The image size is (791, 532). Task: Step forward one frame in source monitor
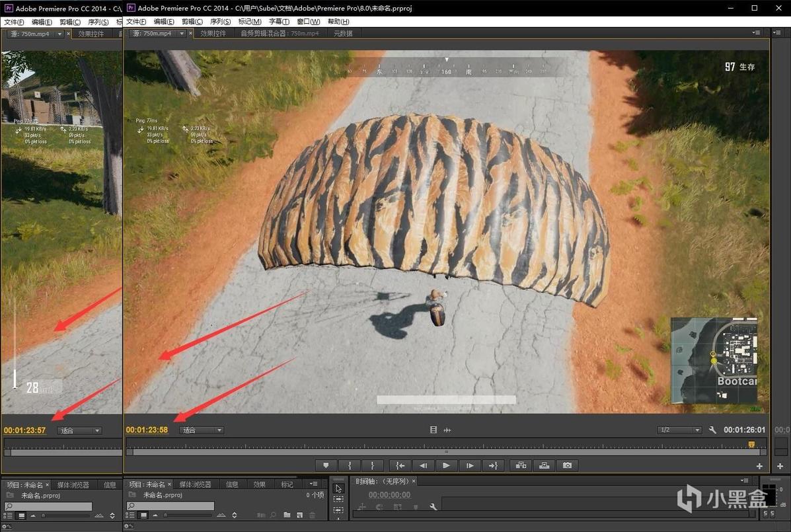[x=470, y=465]
